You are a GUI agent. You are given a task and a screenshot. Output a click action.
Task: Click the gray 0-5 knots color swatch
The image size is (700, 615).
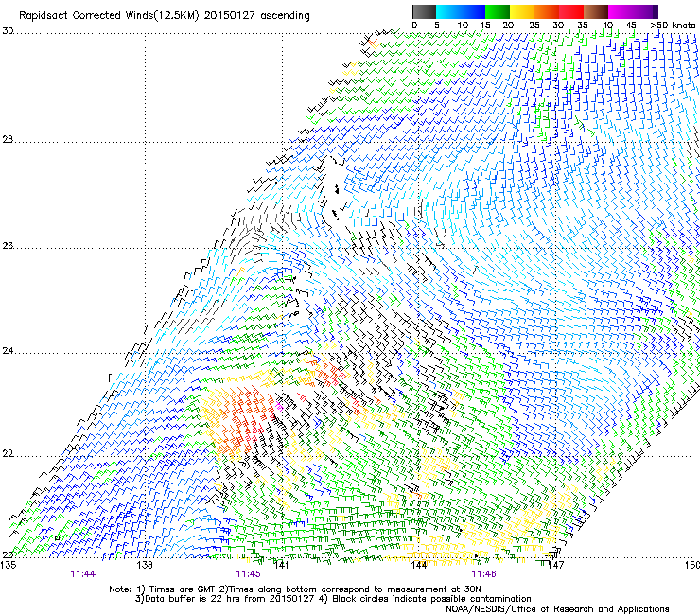click(424, 11)
